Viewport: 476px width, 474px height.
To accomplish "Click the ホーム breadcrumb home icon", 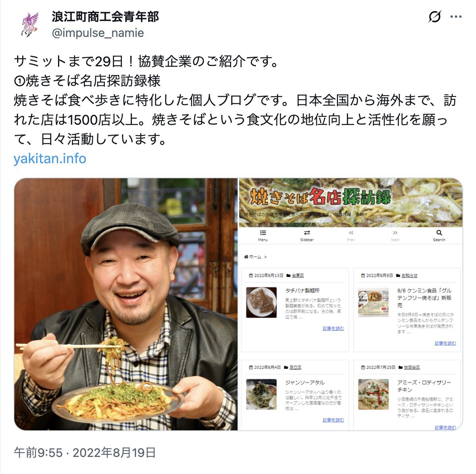I will tap(246, 257).
